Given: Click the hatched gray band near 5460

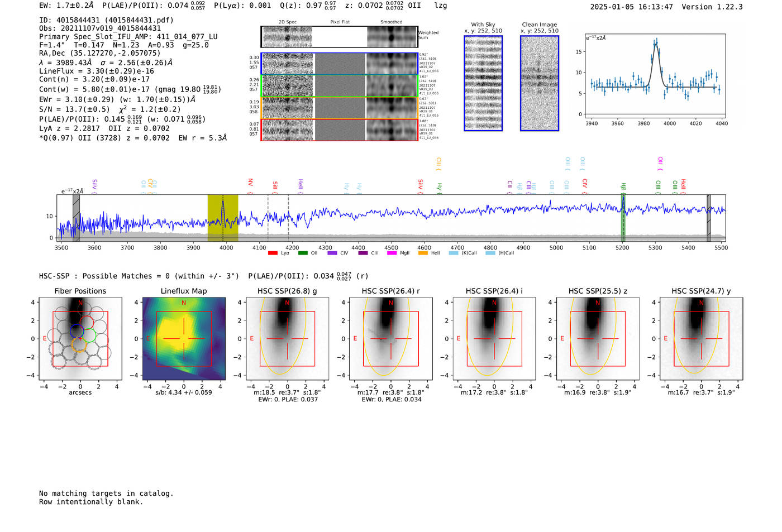Looking at the screenshot, I should click(x=709, y=218).
